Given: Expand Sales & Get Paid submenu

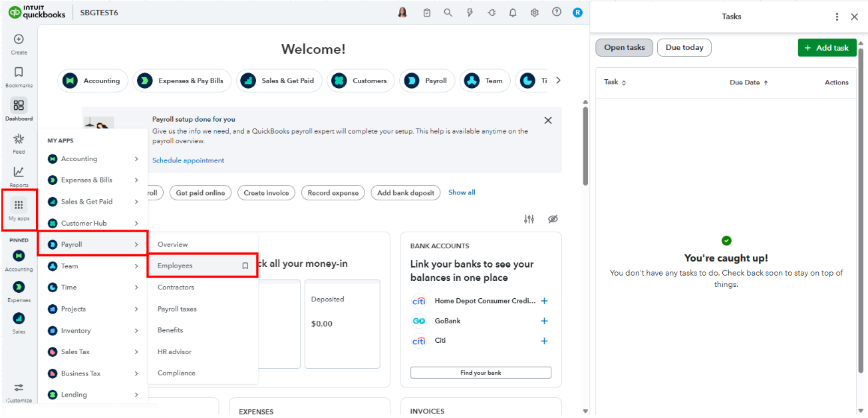Looking at the screenshot, I should pyautogui.click(x=136, y=202).
